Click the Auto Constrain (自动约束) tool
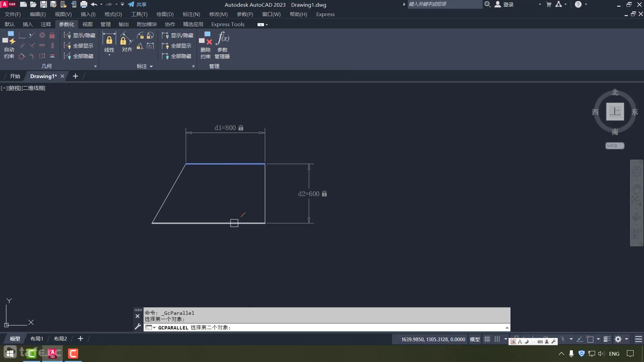The height and width of the screenshot is (362, 644). (x=9, y=45)
